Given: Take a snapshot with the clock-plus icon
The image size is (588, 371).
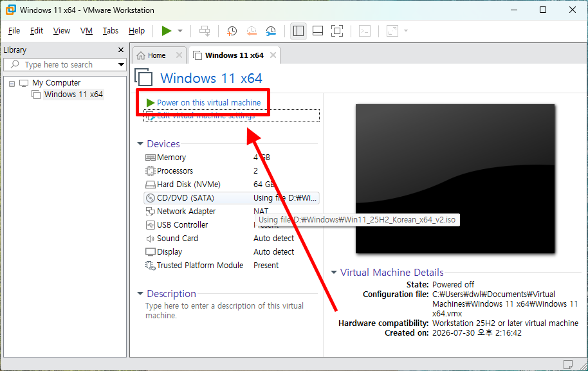Looking at the screenshot, I should pyautogui.click(x=232, y=31).
